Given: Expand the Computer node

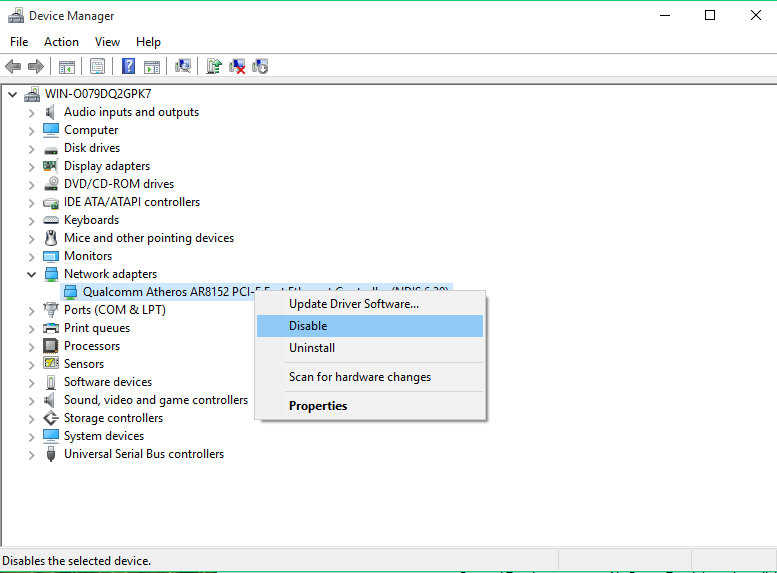Looking at the screenshot, I should pos(31,130).
